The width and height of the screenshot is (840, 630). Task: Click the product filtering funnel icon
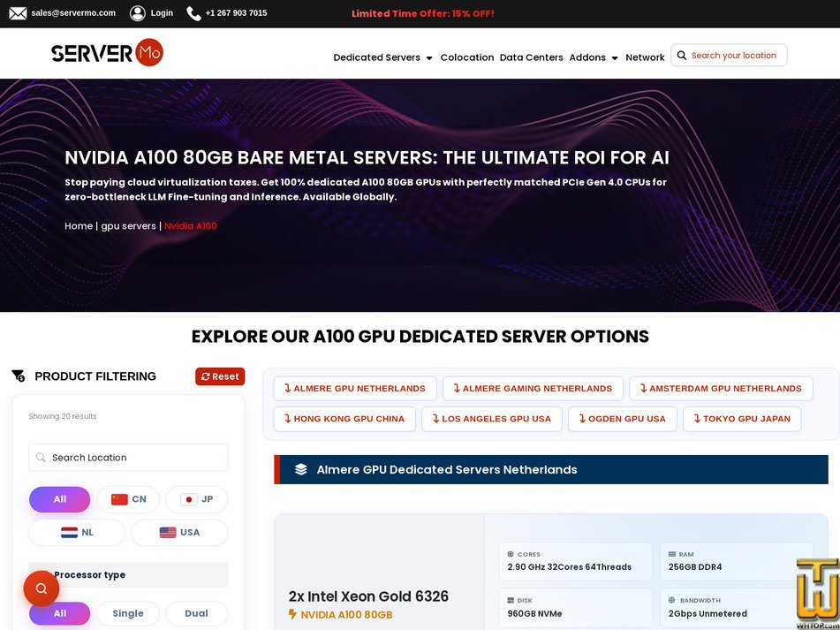(19, 376)
